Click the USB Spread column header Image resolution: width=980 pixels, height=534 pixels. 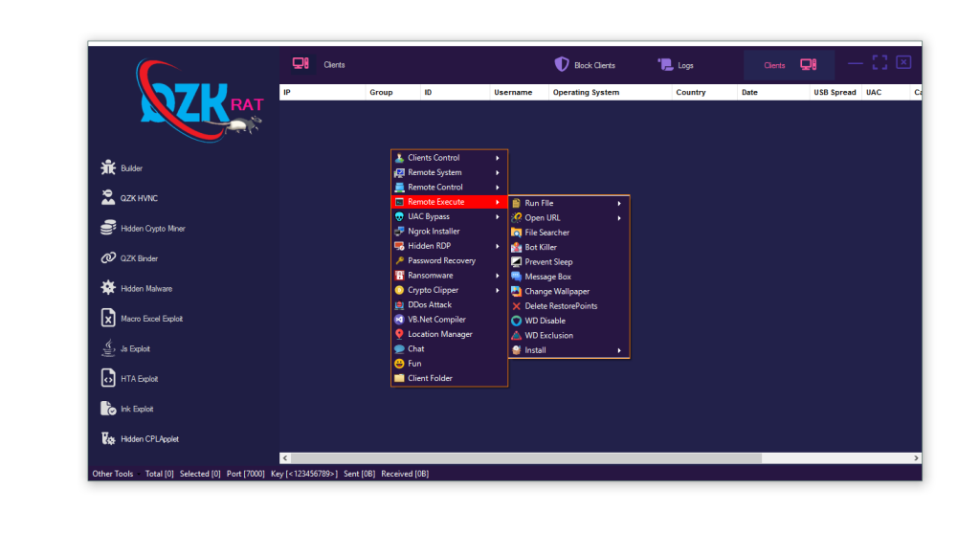click(x=835, y=92)
